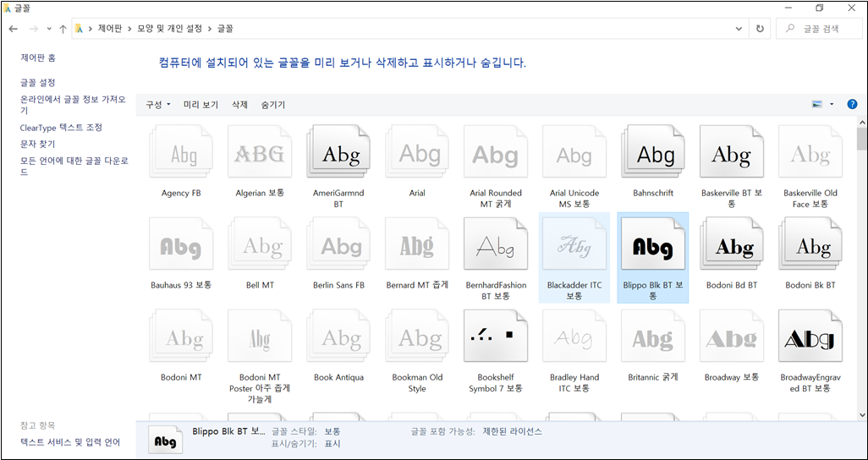Open 글꼴 설정 link

point(38,83)
